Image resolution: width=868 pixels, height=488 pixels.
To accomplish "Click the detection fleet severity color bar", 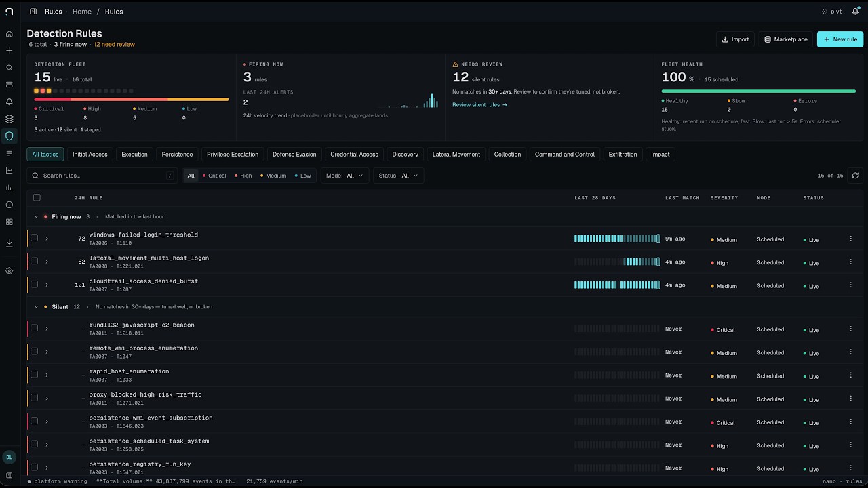I will pos(132,100).
